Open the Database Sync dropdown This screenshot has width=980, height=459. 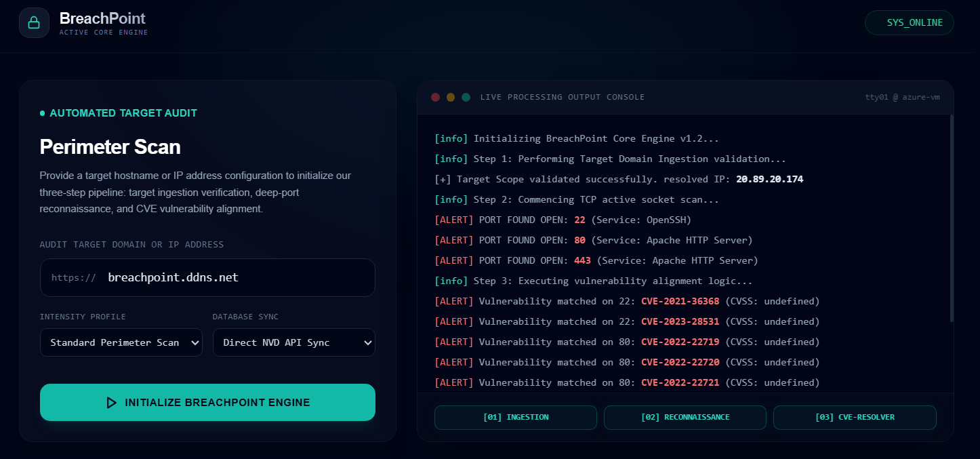coord(293,342)
